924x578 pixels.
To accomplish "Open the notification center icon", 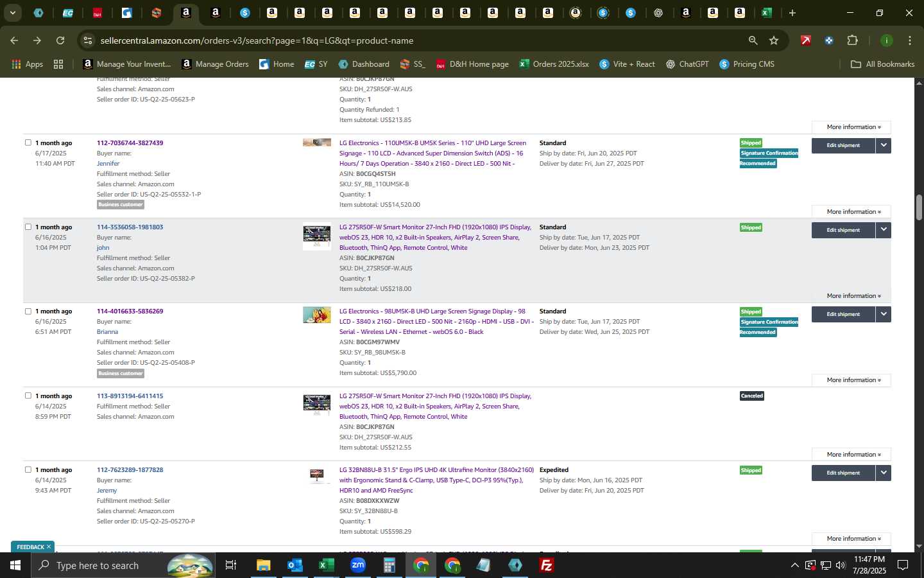I will pyautogui.click(x=903, y=565).
